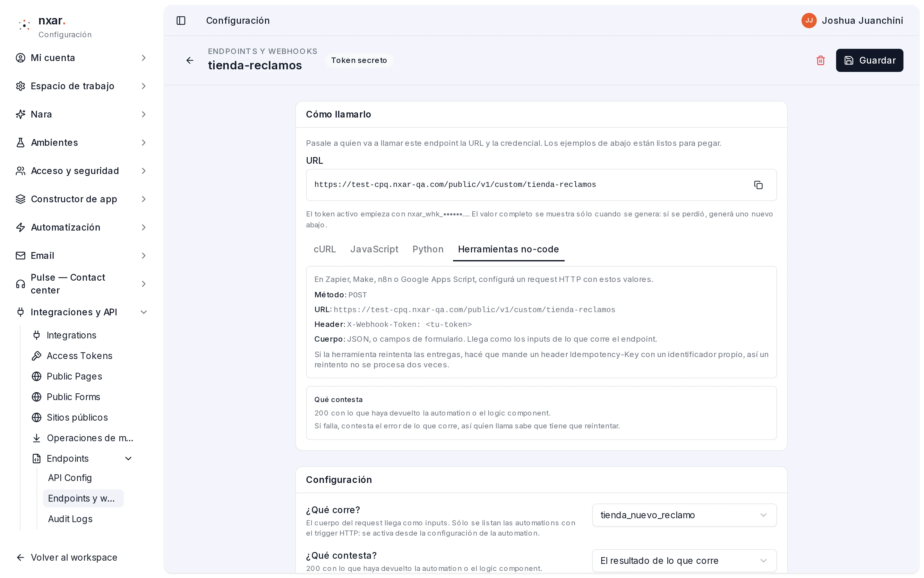Click the Public Forms globe icon
Viewport: 924px width, 578px height.
37,397
